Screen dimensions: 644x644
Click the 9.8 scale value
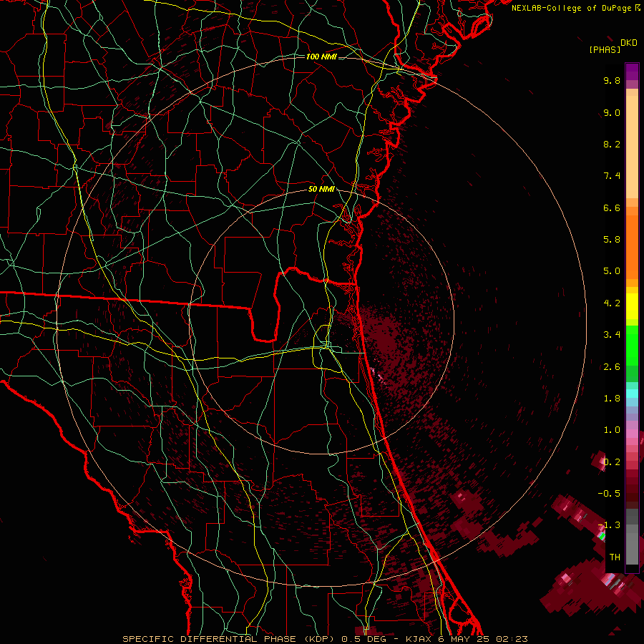click(x=612, y=80)
